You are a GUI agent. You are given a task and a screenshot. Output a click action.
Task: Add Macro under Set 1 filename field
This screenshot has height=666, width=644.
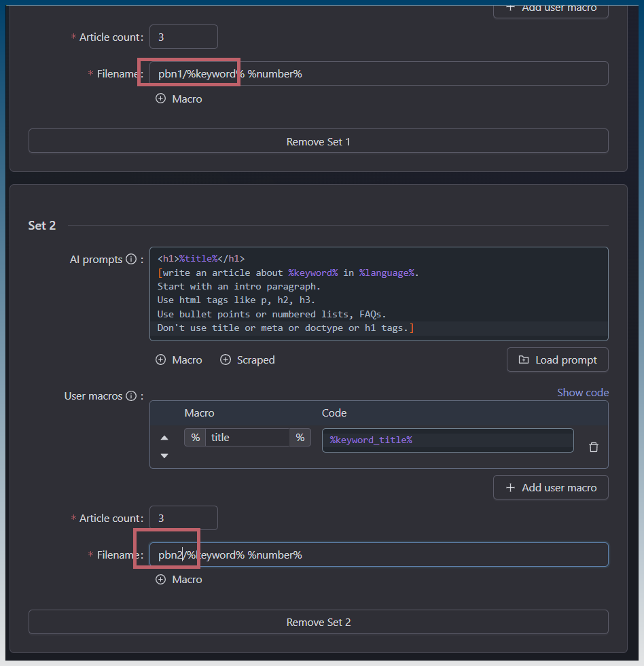179,99
